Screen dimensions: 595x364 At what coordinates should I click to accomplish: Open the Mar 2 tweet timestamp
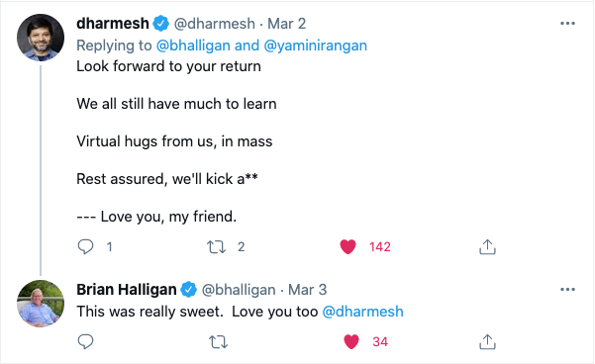(x=286, y=24)
